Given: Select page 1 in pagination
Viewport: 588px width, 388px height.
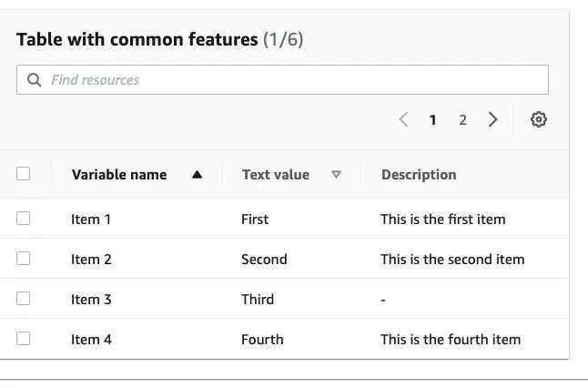Looking at the screenshot, I should coord(433,120).
